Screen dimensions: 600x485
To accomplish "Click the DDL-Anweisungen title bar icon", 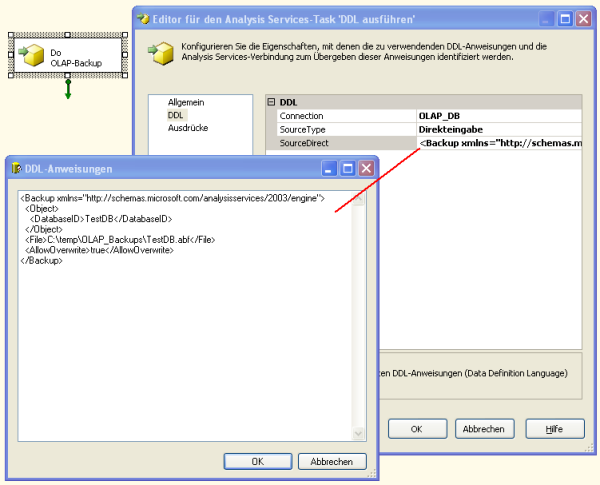I will point(17,169).
